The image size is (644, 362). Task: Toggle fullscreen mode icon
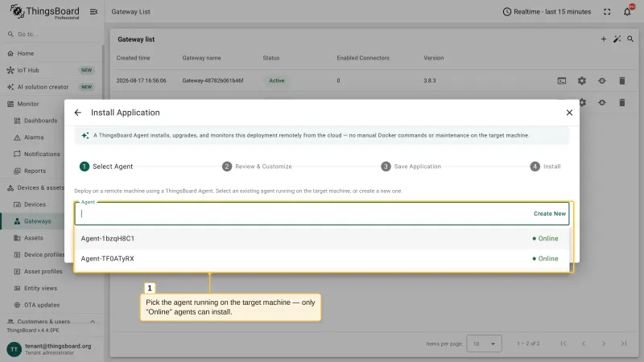coord(607,11)
